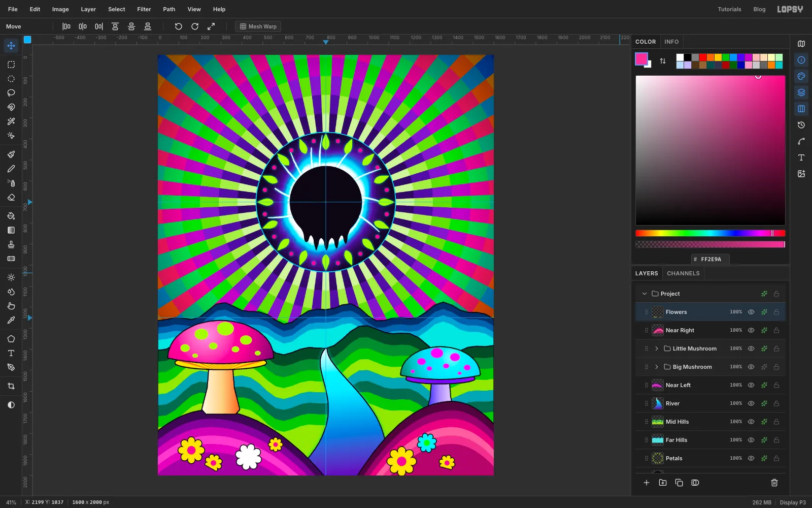
Task: Lock the Far Hills layer
Action: [776, 440]
